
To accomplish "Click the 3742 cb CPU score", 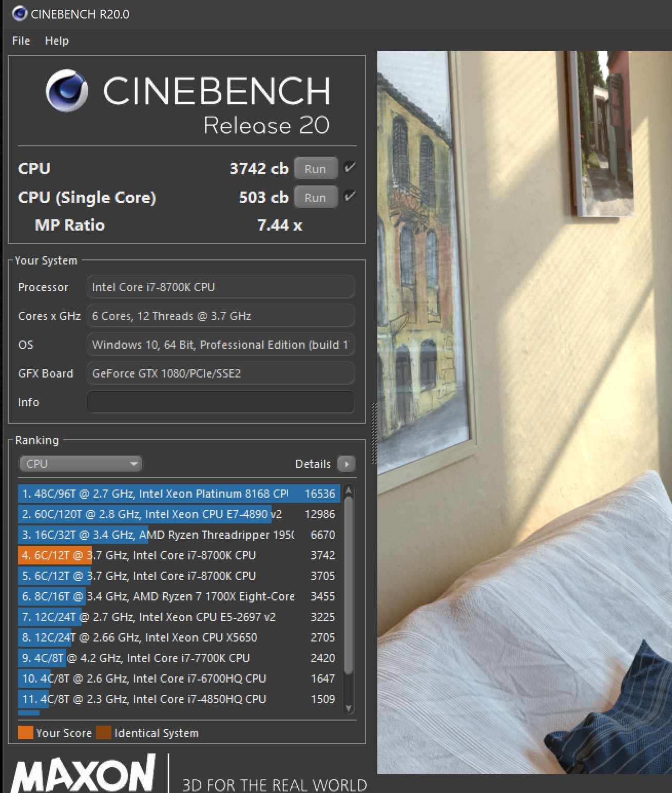I will (x=259, y=168).
